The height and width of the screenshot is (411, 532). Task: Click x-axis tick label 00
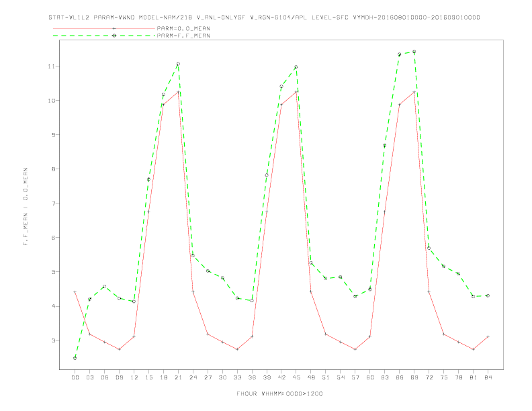pyautogui.click(x=75, y=377)
